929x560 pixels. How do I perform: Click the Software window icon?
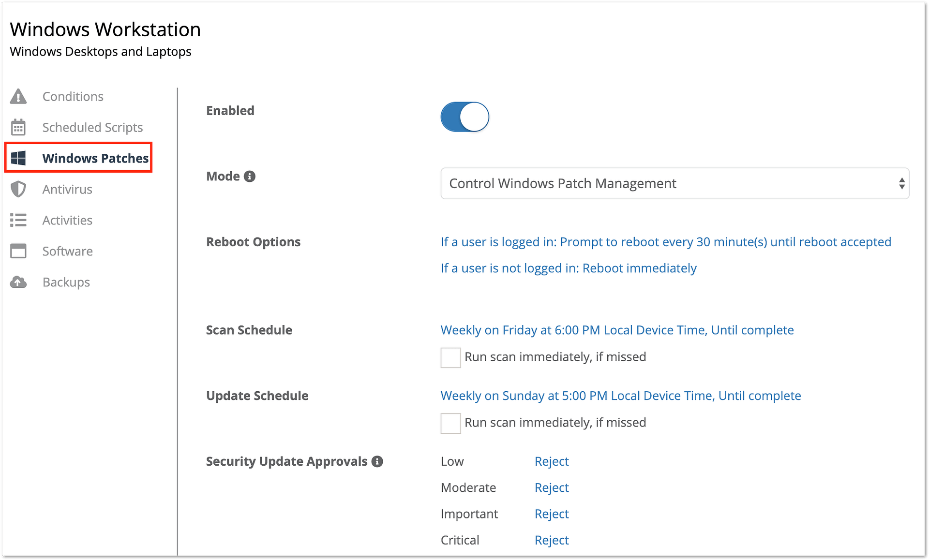(18, 251)
